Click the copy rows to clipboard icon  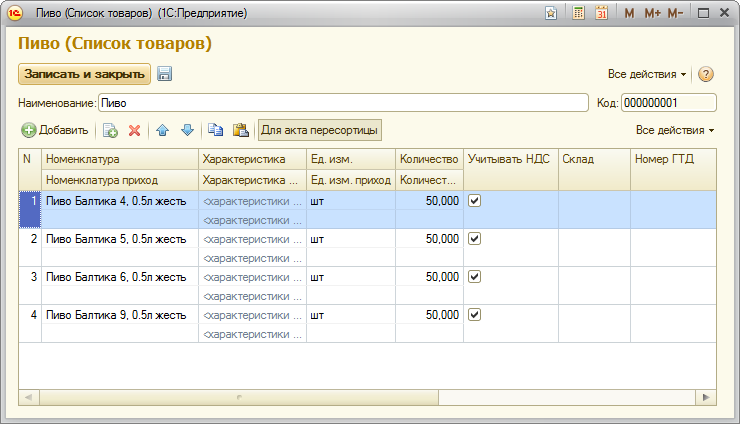pos(216,130)
